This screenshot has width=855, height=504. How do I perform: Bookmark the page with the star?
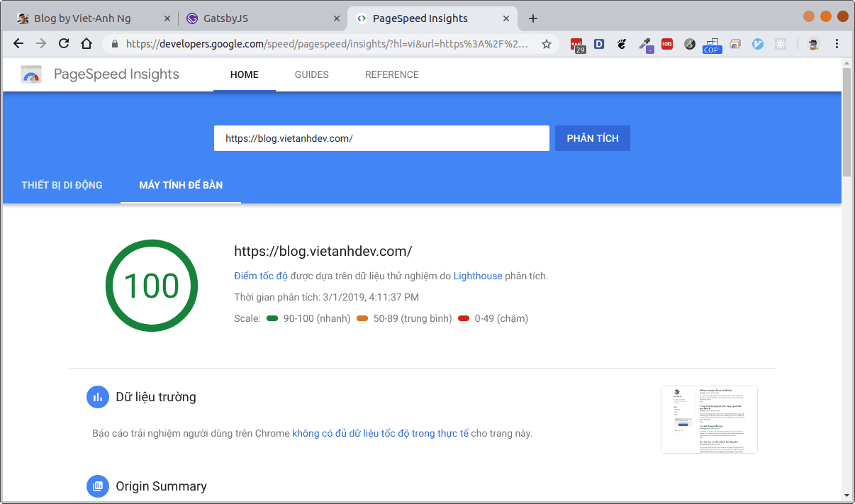[x=546, y=43]
